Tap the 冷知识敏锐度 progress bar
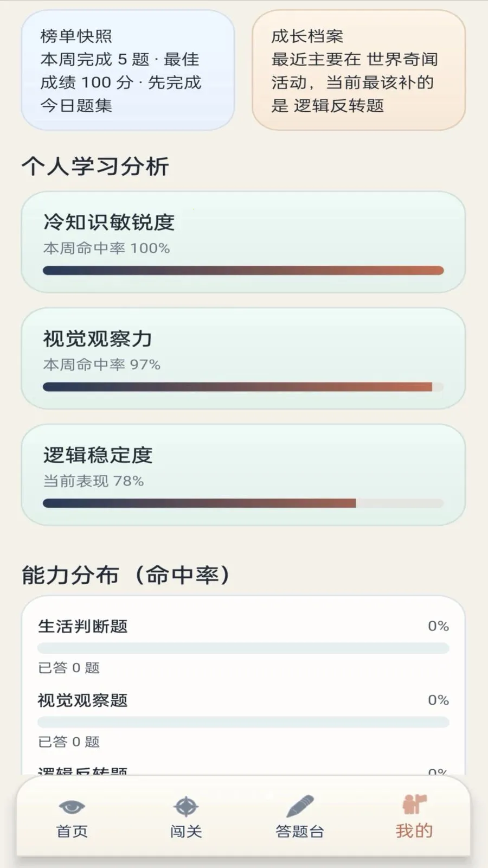The width and height of the screenshot is (488, 868). 243,270
